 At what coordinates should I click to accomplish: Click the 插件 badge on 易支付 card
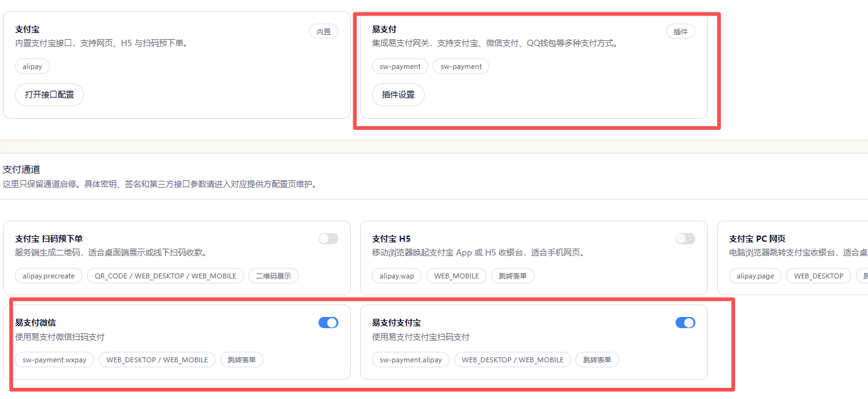point(680,31)
